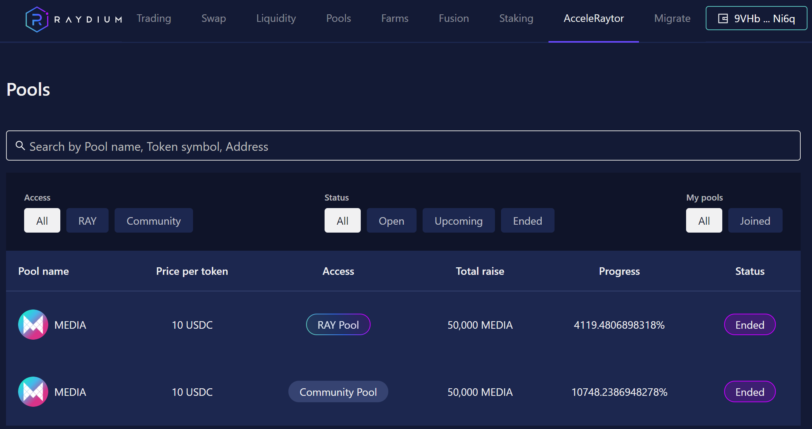
Task: Click the wallet icon in address button
Action: pyautogui.click(x=723, y=19)
